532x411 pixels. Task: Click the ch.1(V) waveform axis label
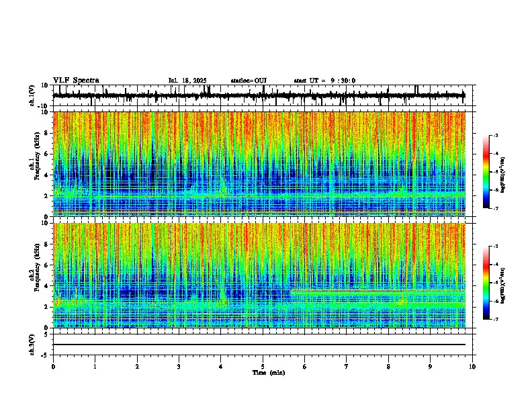click(32, 95)
